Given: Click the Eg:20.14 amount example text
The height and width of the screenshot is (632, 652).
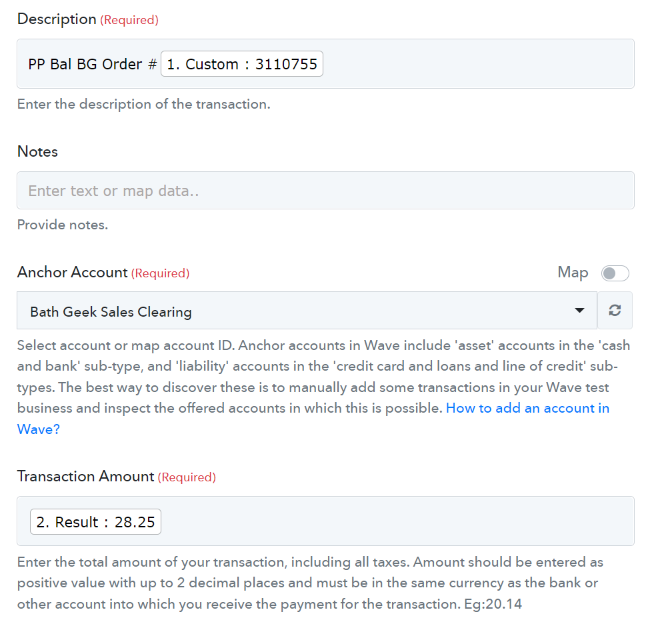Looking at the screenshot, I should click(x=493, y=604).
